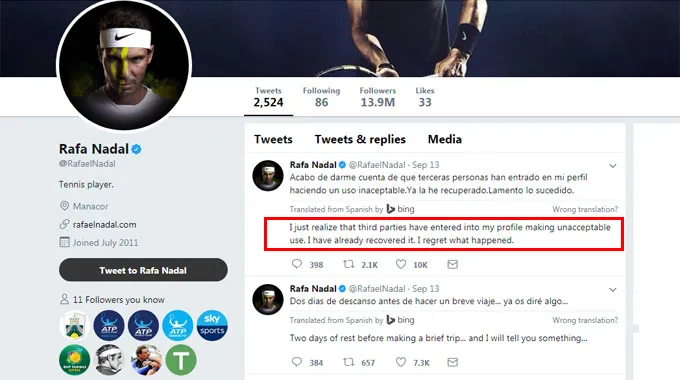
Task: Like the tweet with 10K likes
Action: click(x=401, y=264)
